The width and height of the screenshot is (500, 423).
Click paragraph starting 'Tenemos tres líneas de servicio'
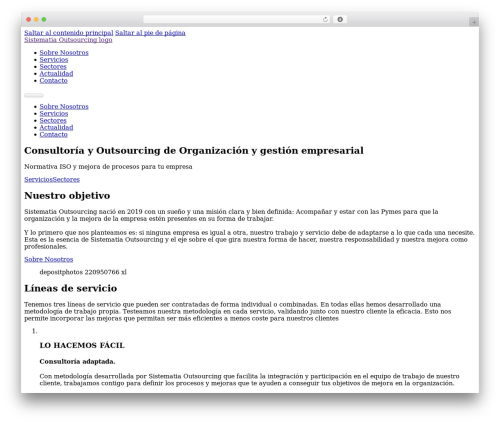click(x=237, y=311)
